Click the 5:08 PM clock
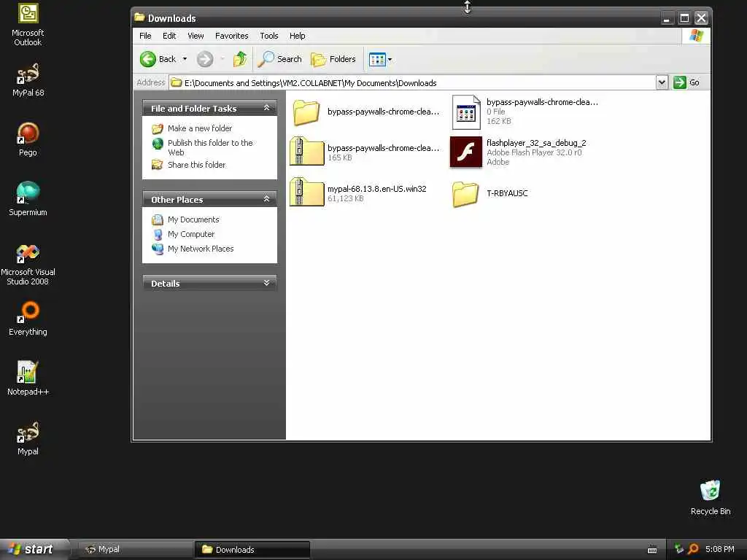Viewport: 747px width, 560px height. (x=719, y=549)
